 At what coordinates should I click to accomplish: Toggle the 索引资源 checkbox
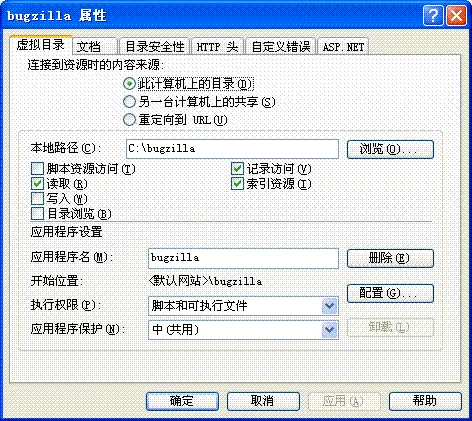pos(237,184)
